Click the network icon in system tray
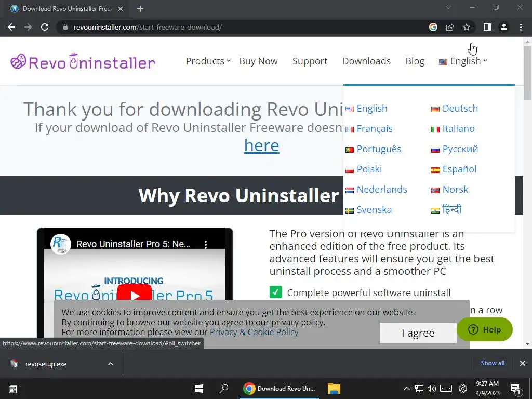Viewport: 532px width, 399px height. pyautogui.click(x=419, y=389)
